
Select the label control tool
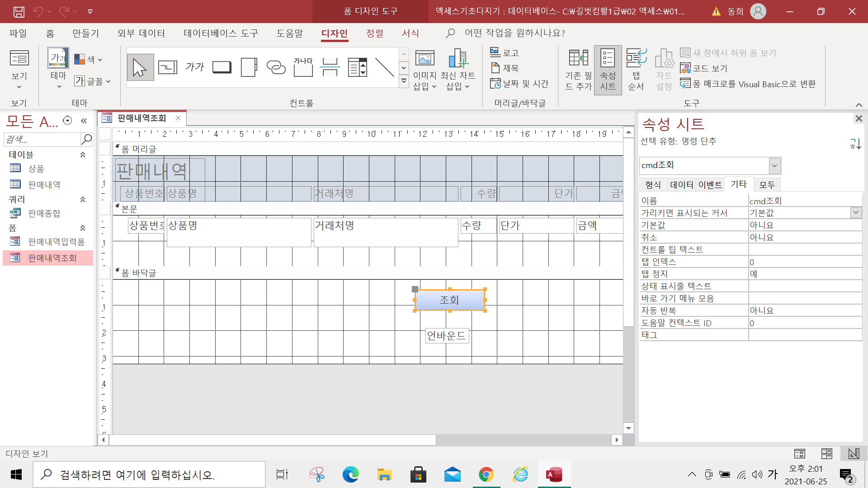point(195,68)
